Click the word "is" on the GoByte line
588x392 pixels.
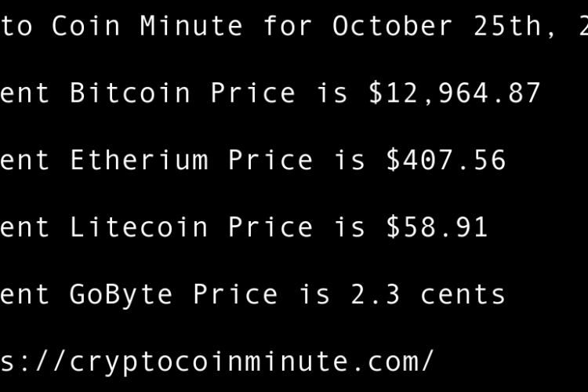[314, 295]
